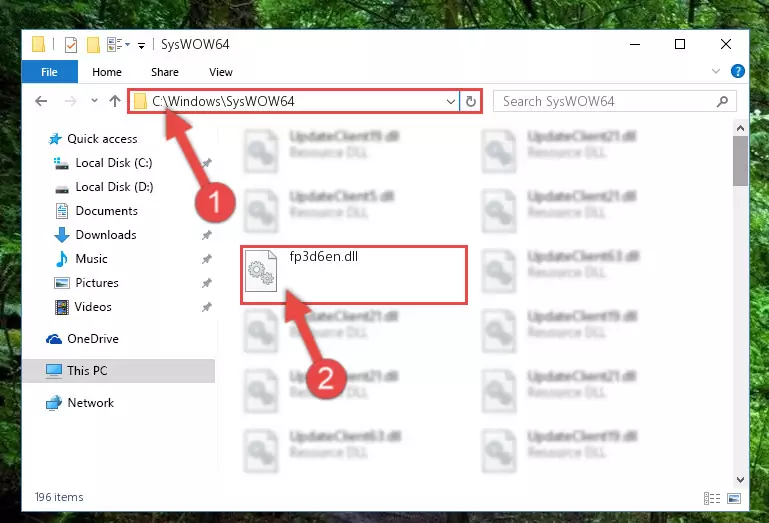This screenshot has height=523, width=769.
Task: Open Pictures folder in sidebar
Action: pyautogui.click(x=97, y=283)
